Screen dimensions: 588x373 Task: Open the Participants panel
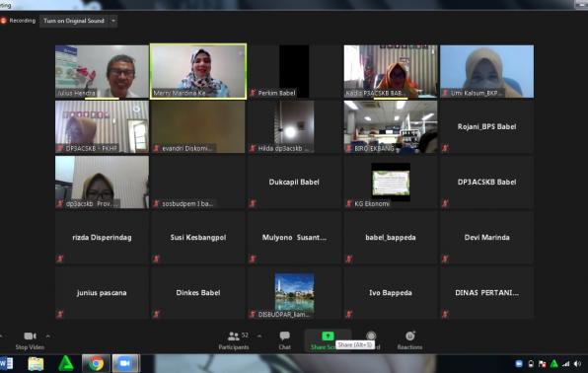(234, 340)
